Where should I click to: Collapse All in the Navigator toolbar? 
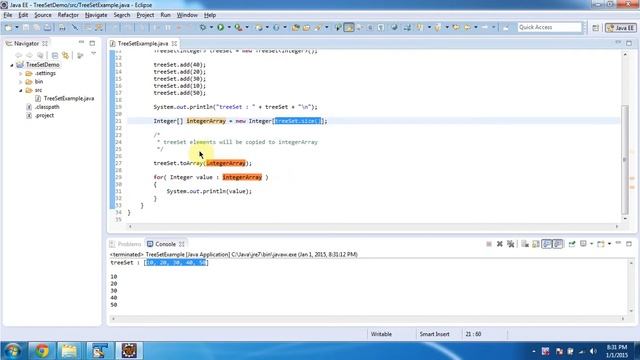[x=55, y=55]
